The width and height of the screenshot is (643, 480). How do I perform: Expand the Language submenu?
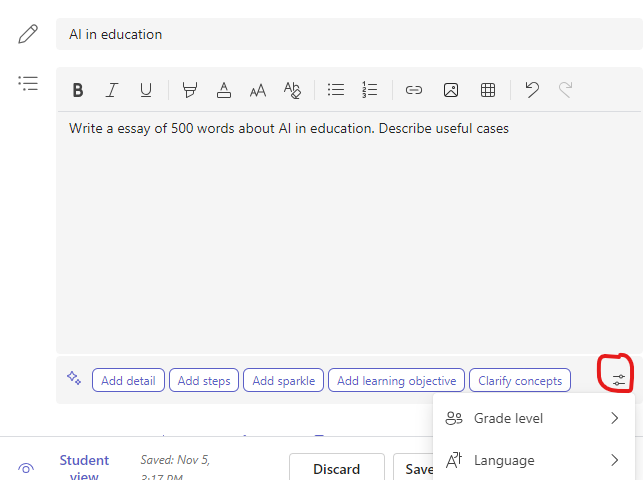click(x=533, y=460)
